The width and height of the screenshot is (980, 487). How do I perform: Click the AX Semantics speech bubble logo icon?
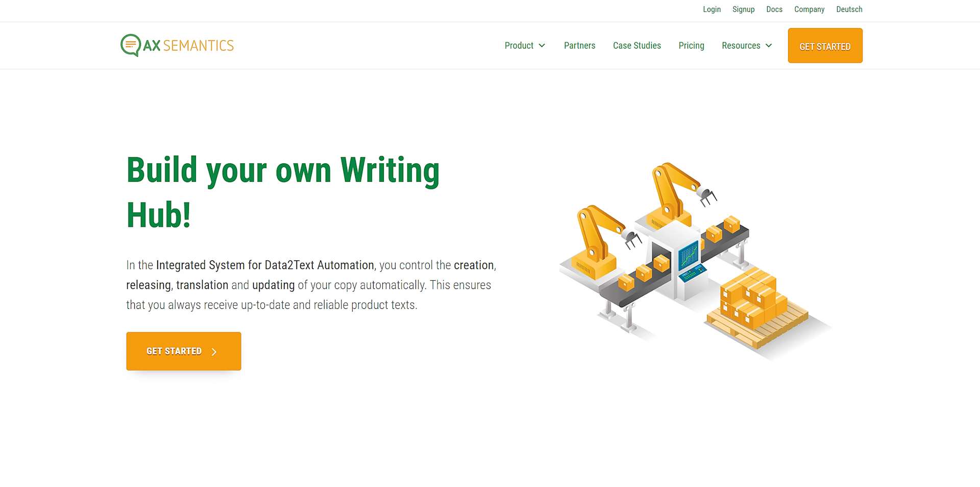point(130,45)
